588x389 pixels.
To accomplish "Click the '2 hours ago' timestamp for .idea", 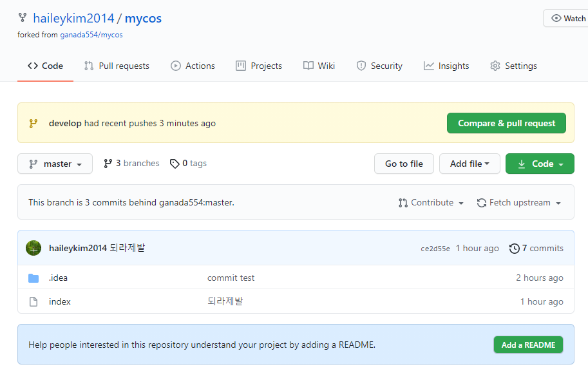I will click(x=540, y=278).
